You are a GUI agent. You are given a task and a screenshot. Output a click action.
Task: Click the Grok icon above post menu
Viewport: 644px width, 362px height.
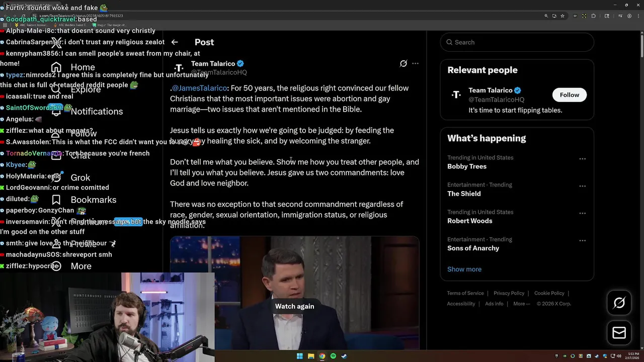click(x=404, y=63)
